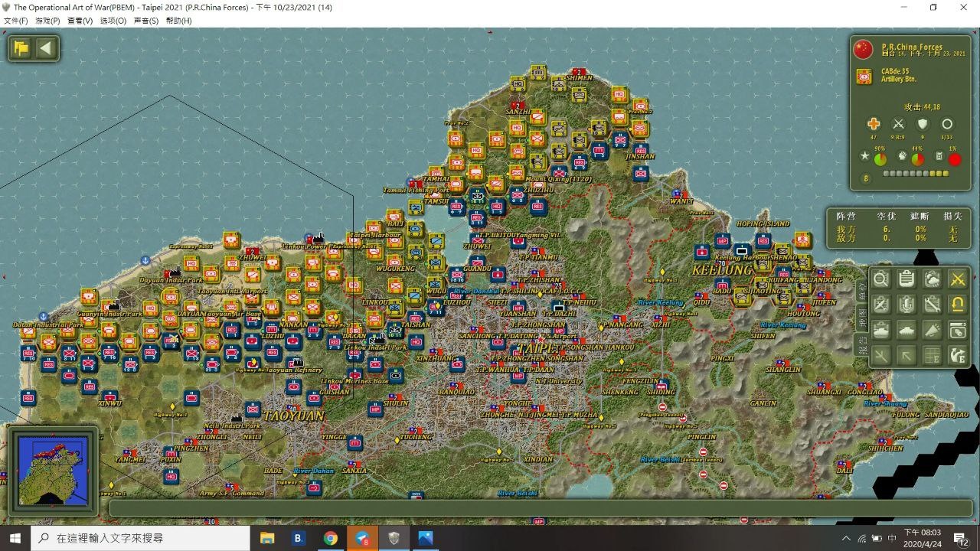Toggle the grid E icon

click(x=932, y=355)
